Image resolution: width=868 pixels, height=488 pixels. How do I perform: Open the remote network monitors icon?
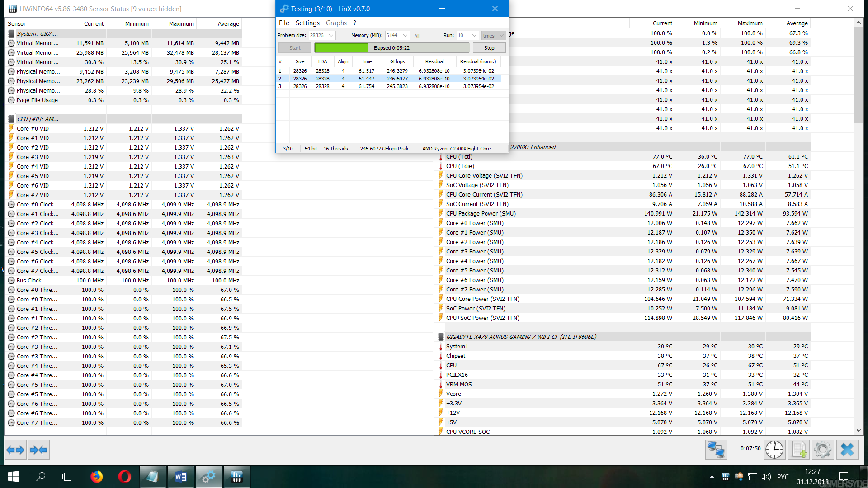[x=716, y=450]
